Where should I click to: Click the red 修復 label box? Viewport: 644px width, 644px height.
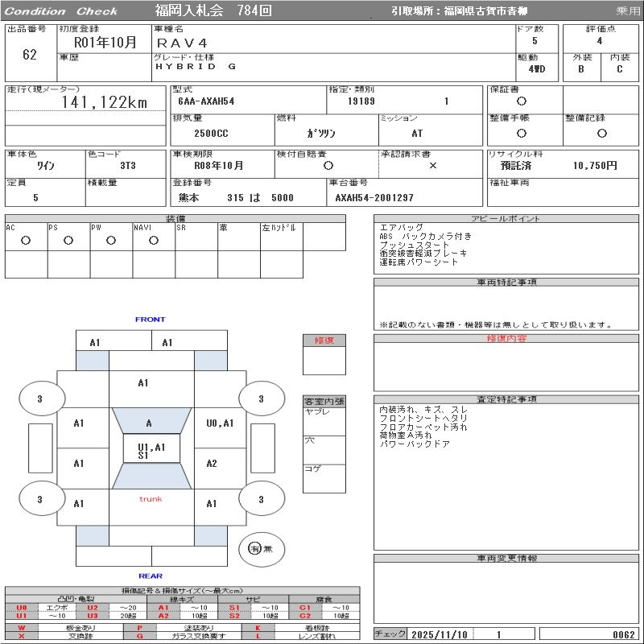click(324, 341)
